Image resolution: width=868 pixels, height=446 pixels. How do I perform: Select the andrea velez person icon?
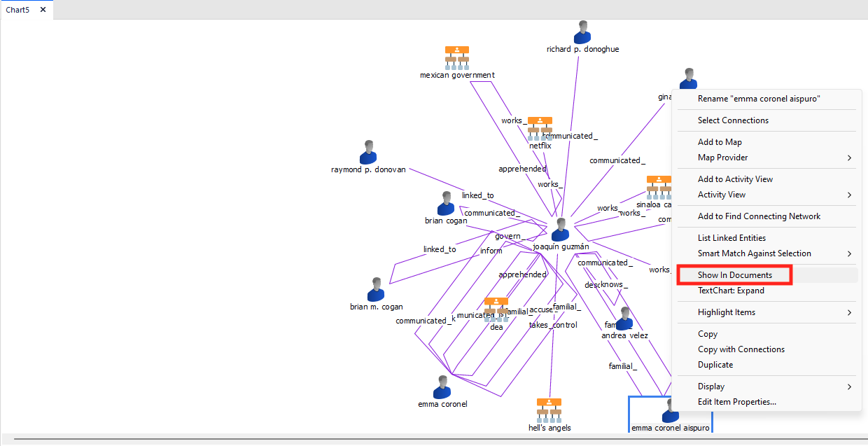[x=624, y=319]
